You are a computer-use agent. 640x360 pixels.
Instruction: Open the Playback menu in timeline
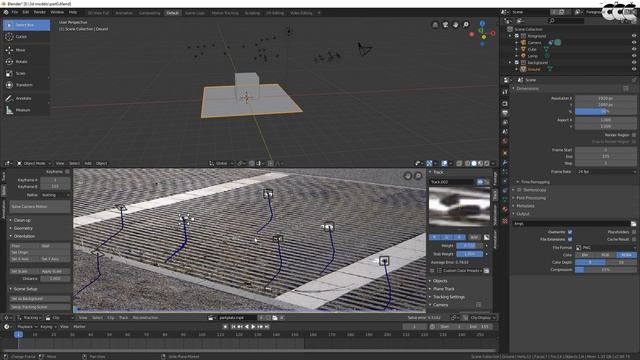pos(27,327)
